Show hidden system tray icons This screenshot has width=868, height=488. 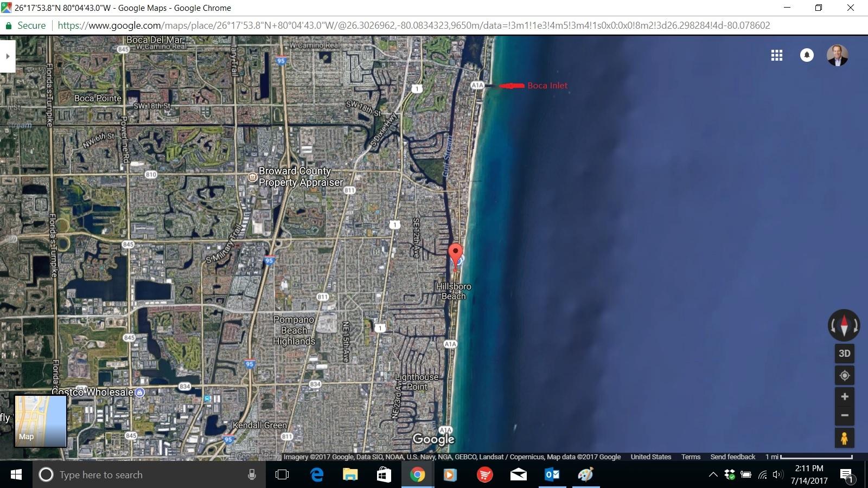click(x=713, y=475)
